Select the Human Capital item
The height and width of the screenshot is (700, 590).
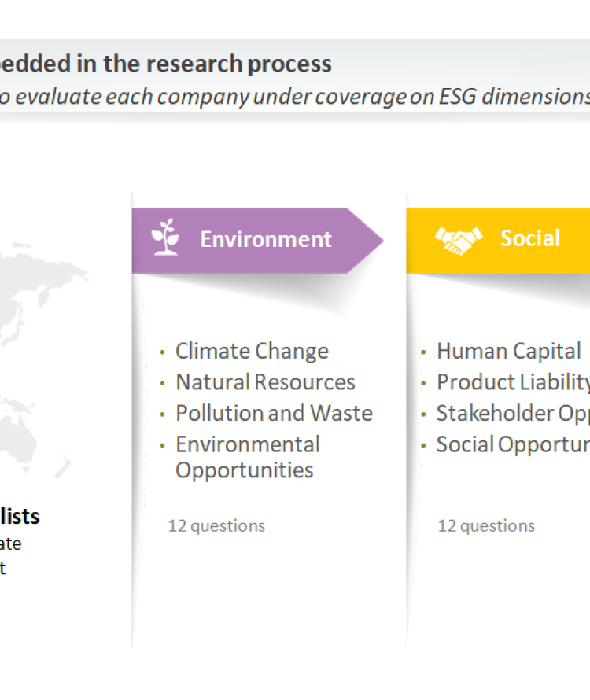pos(509,351)
